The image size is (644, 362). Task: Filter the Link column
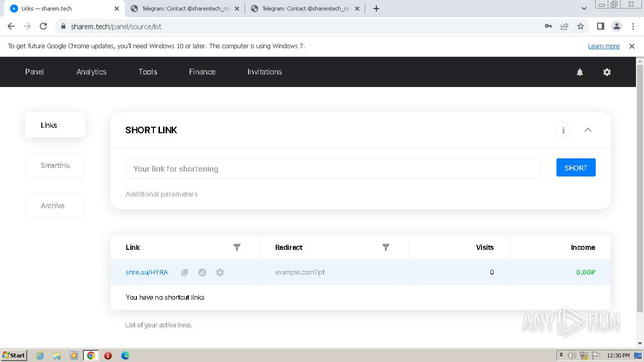pos(237,247)
